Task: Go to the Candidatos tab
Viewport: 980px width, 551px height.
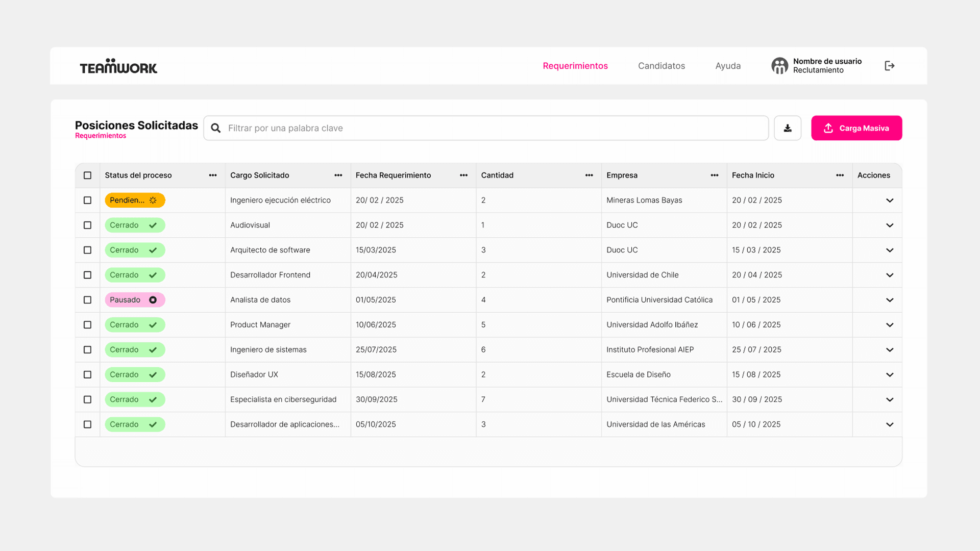Action: [x=661, y=66]
